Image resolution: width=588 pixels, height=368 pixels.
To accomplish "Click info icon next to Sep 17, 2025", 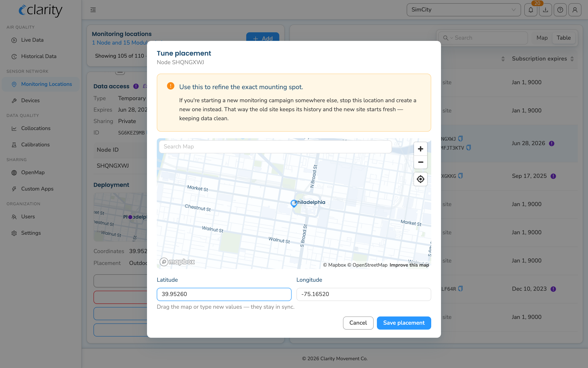I will tap(553, 176).
